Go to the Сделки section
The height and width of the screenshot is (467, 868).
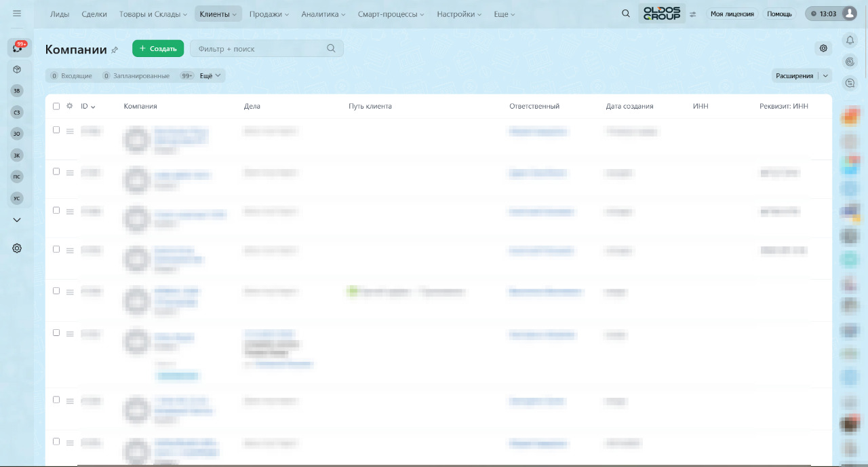(94, 14)
